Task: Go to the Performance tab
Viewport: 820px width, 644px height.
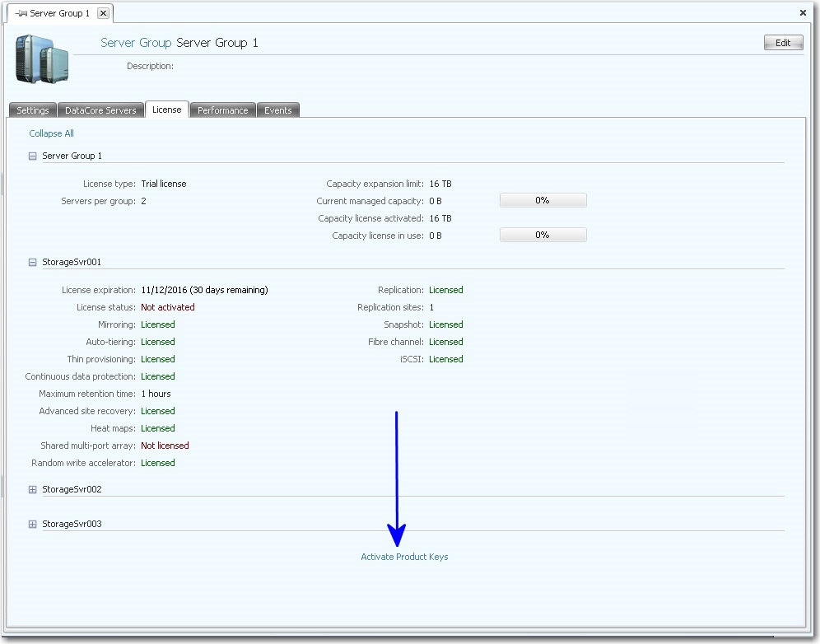Action: click(x=222, y=110)
